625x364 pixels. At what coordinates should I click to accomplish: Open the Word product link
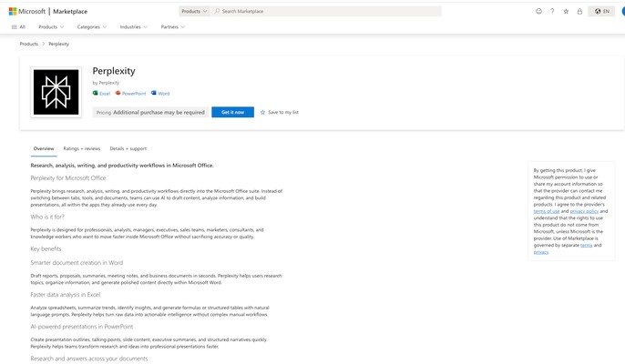(163, 94)
